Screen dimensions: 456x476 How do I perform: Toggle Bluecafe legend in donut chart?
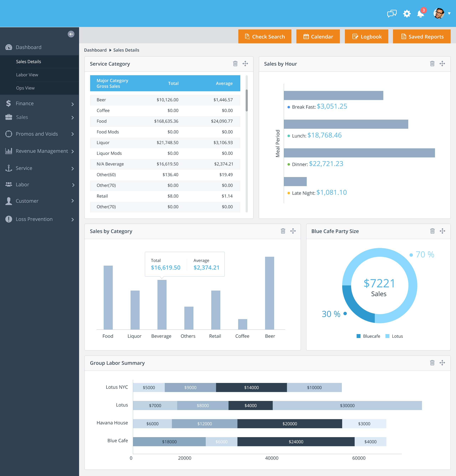click(x=368, y=336)
